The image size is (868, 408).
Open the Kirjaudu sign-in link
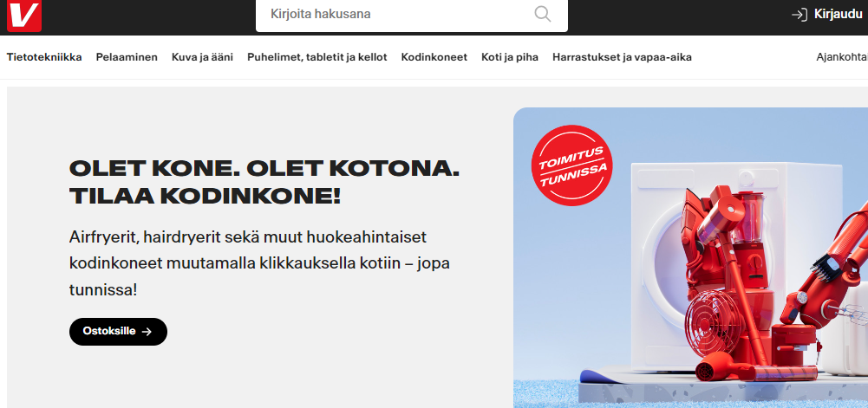tap(838, 15)
